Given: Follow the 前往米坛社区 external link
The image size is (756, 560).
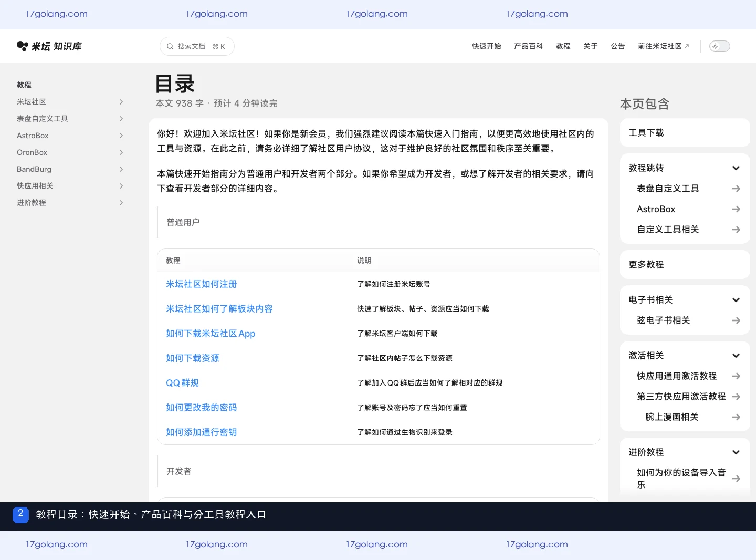Looking at the screenshot, I should (664, 46).
